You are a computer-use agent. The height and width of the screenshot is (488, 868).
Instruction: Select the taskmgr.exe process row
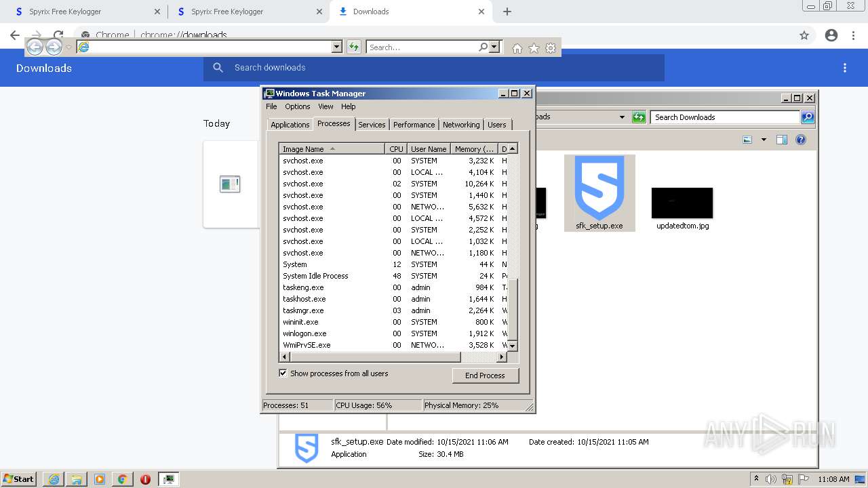coord(393,310)
